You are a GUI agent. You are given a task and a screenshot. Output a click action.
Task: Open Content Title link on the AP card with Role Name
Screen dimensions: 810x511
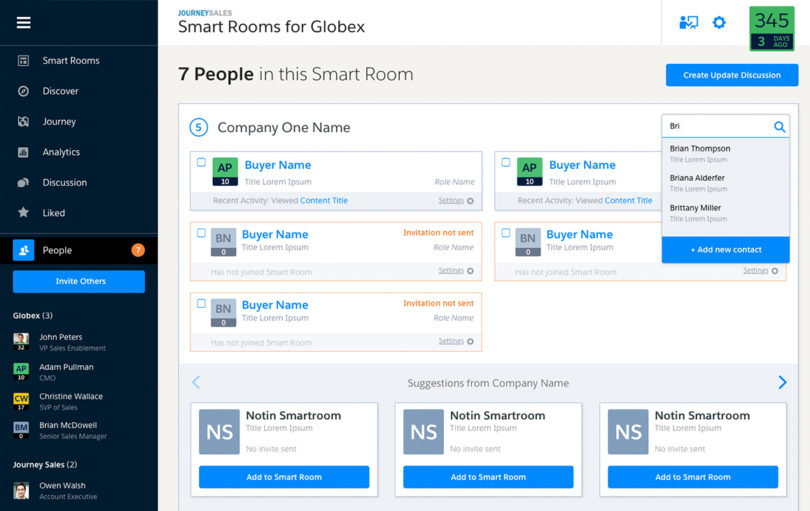(324, 200)
